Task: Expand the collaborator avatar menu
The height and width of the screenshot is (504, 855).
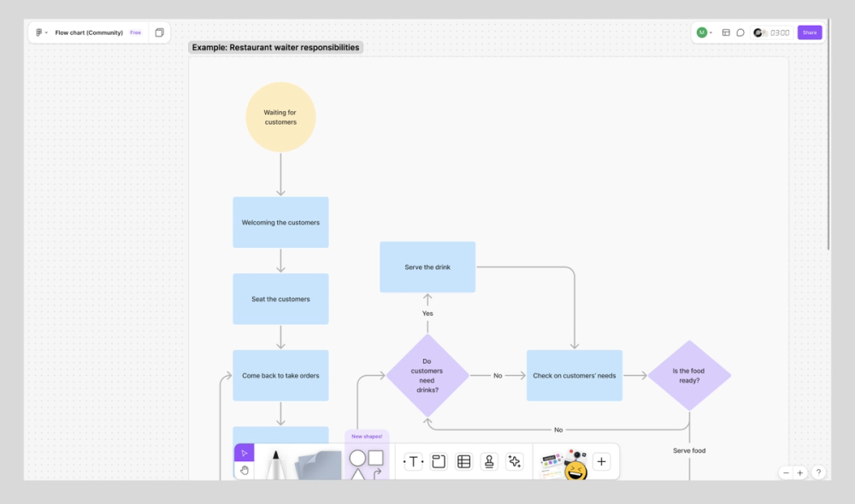Action: coord(703,32)
